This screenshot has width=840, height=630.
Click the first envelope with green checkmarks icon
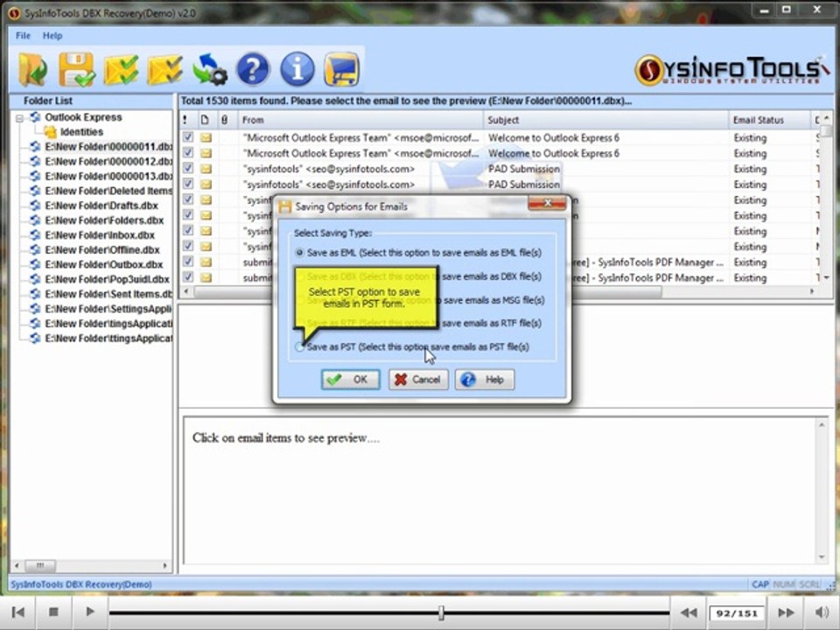click(121, 70)
